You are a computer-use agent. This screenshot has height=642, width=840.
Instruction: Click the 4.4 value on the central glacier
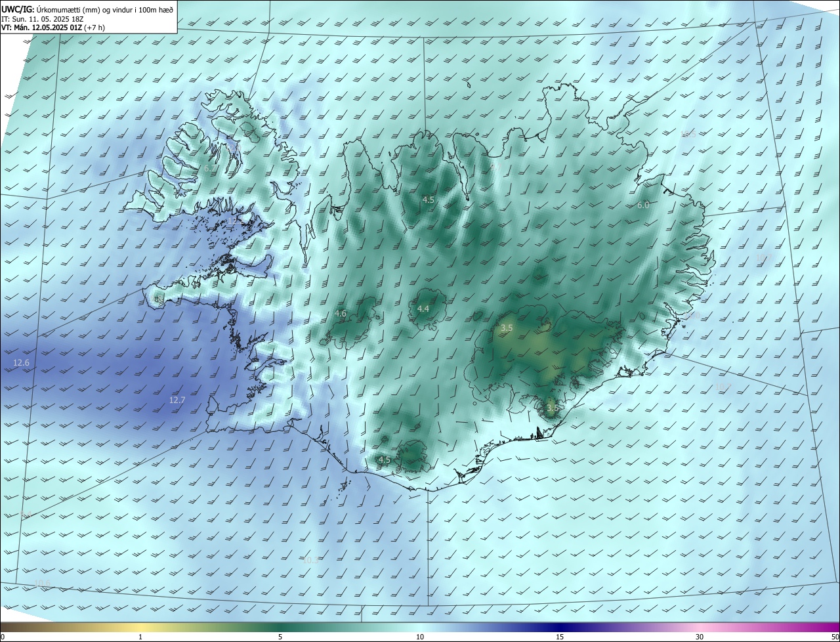point(423,309)
